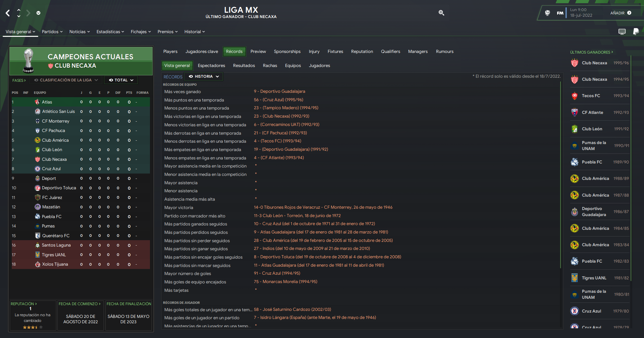Select the Rachas sub-tab
Image resolution: width=644 pixels, height=338 pixels.
pyautogui.click(x=270, y=66)
